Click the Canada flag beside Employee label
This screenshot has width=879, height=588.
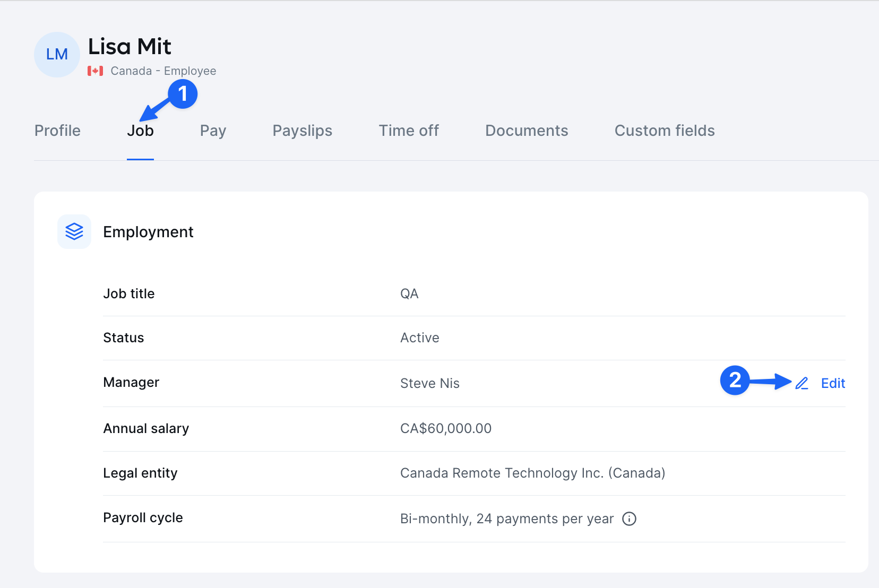(96, 70)
